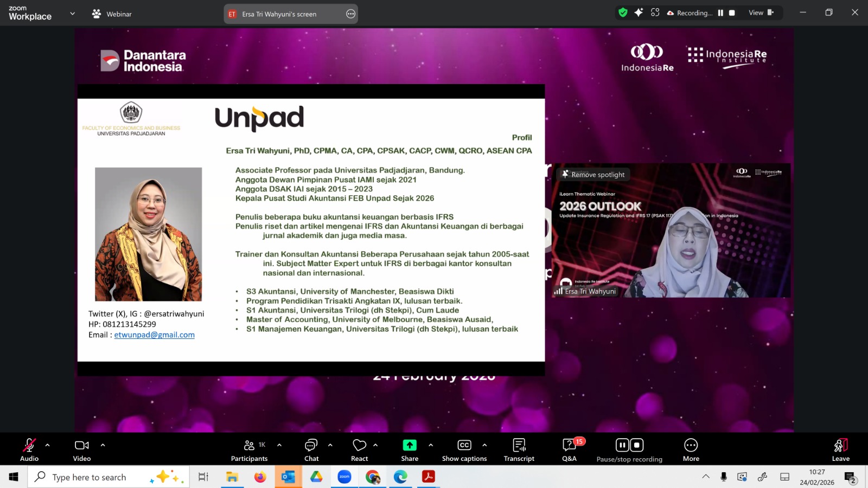868x488 pixels.
Task: Open the Q&A panel
Action: (x=569, y=450)
